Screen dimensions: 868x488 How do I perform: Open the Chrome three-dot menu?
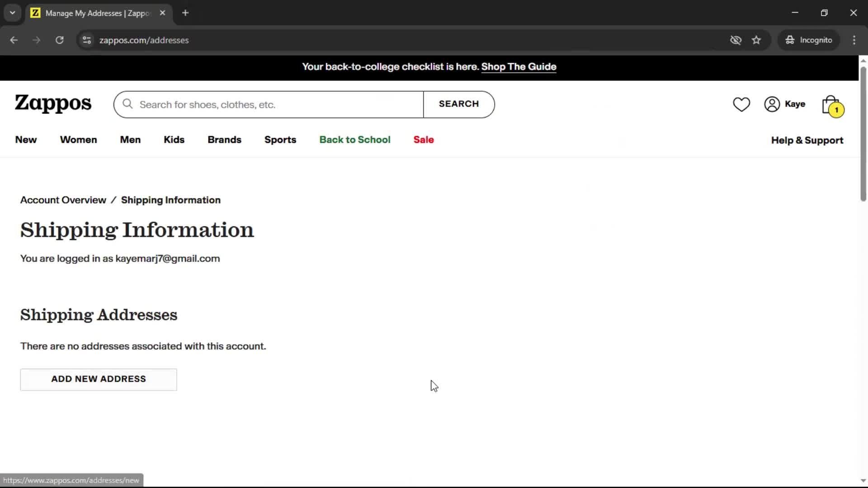coord(854,40)
